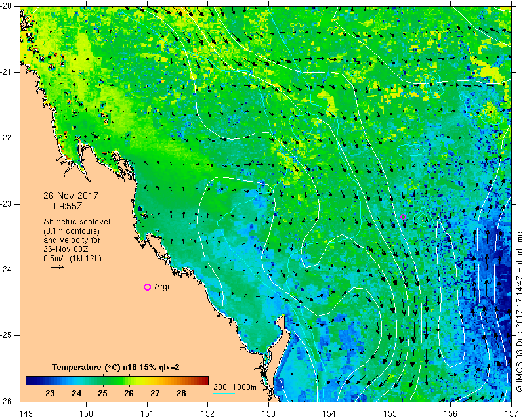Click the latitude axis label '-24'
The width and height of the screenshot is (525, 420).
7,270
